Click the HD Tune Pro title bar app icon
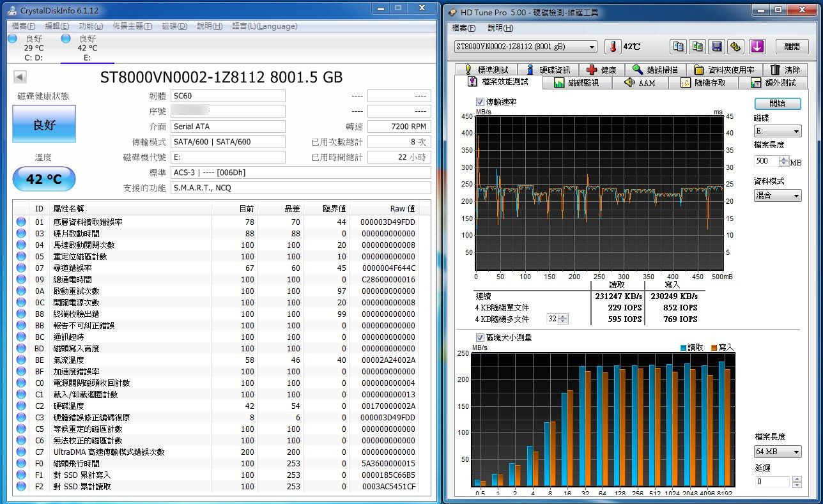This screenshot has height=504, width=823. coord(453,12)
